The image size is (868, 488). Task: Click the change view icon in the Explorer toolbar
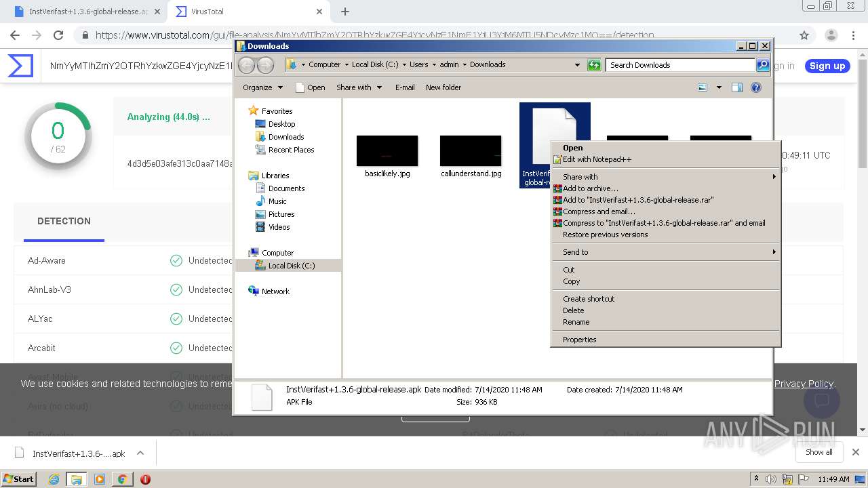click(x=703, y=87)
